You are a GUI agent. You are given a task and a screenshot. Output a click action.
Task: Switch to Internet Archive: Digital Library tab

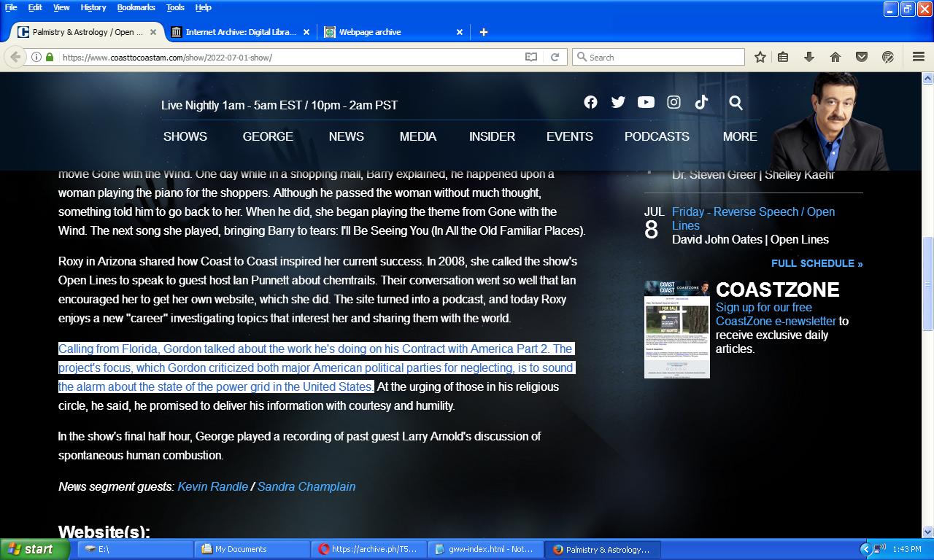pos(241,32)
